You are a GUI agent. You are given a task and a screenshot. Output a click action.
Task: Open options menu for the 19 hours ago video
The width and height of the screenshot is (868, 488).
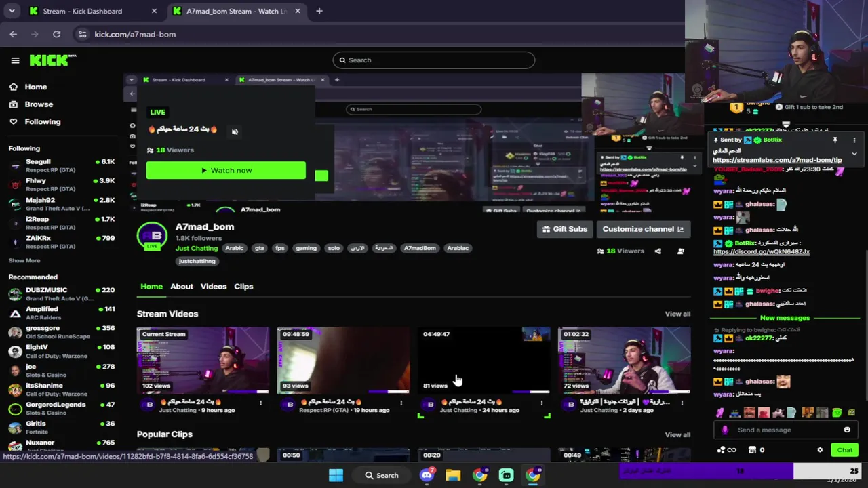tap(401, 403)
